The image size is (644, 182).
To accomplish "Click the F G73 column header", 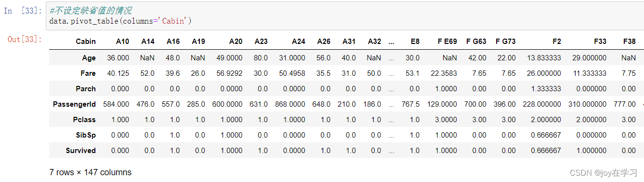I will pyautogui.click(x=505, y=42).
